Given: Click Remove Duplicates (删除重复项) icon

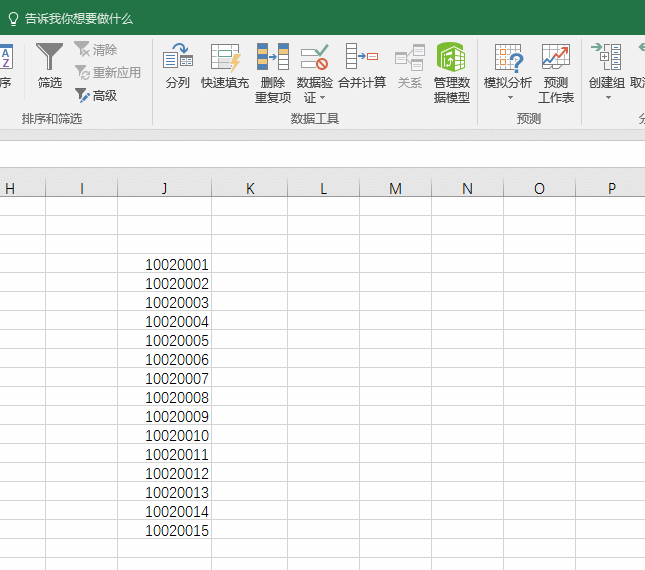Looking at the screenshot, I should [x=272, y=58].
